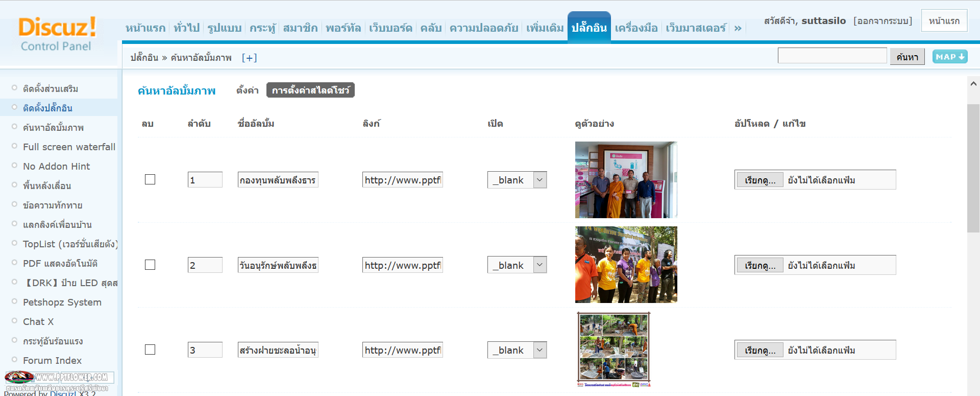Tick the delete checkbox for row 3
Image resolution: width=980 pixels, height=396 pixels.
coord(150,350)
